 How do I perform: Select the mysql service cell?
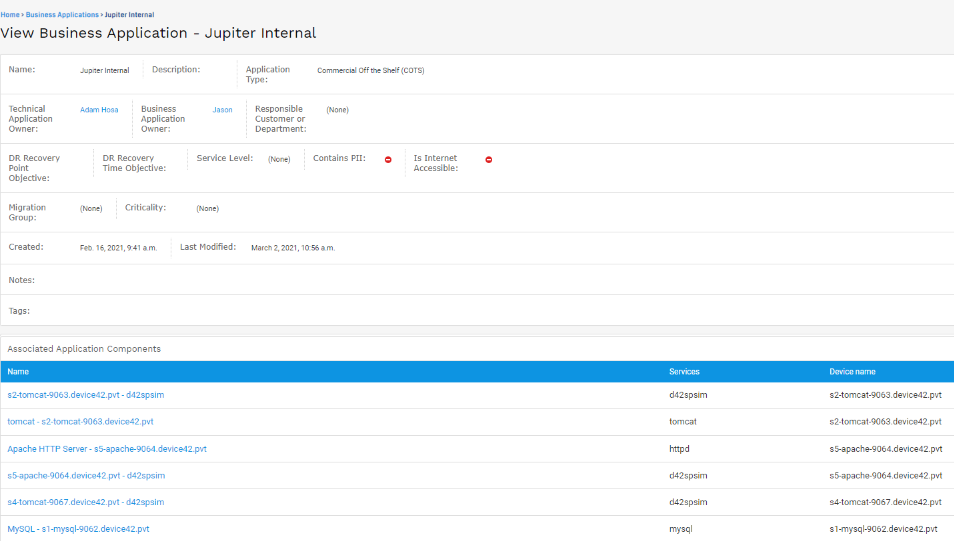point(681,529)
